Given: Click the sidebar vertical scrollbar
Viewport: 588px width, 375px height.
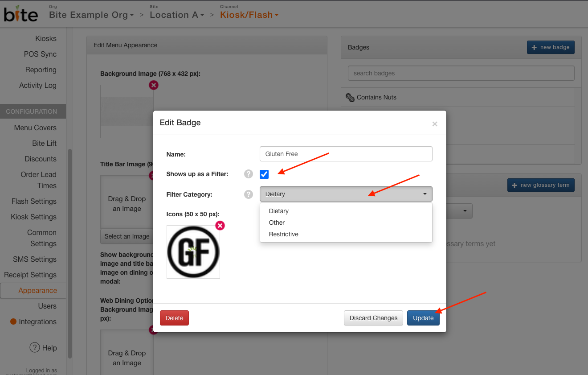Looking at the screenshot, I should (69, 254).
